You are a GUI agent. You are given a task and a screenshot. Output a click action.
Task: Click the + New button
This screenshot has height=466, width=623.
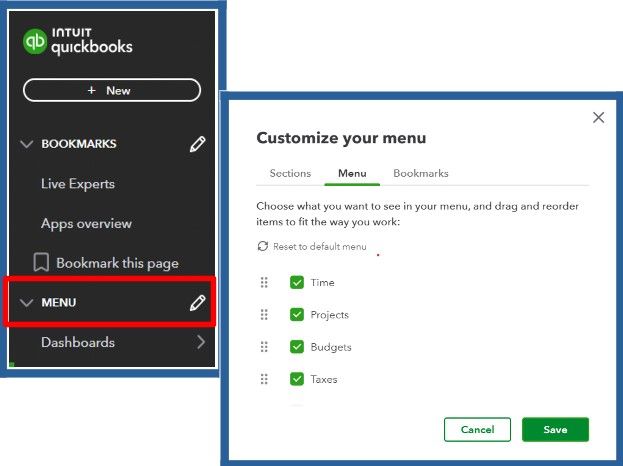[x=112, y=90]
